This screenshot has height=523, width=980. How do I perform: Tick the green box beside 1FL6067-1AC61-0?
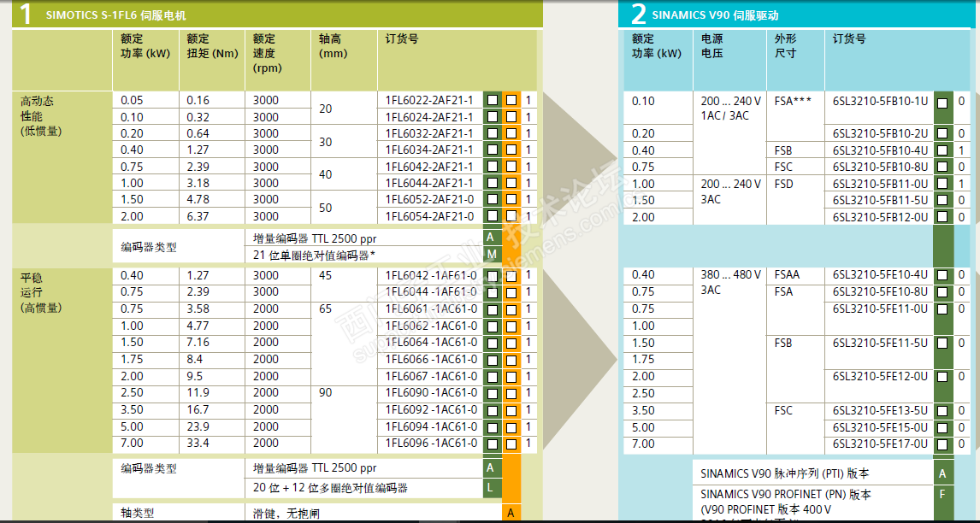[x=493, y=376]
